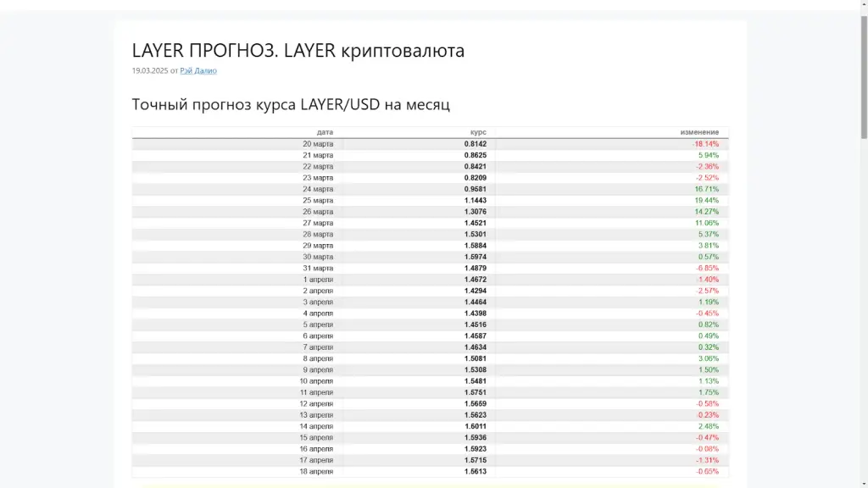The height and width of the screenshot is (488, 868).
Task: Select the rate value 1.5974
Action: [x=476, y=257]
